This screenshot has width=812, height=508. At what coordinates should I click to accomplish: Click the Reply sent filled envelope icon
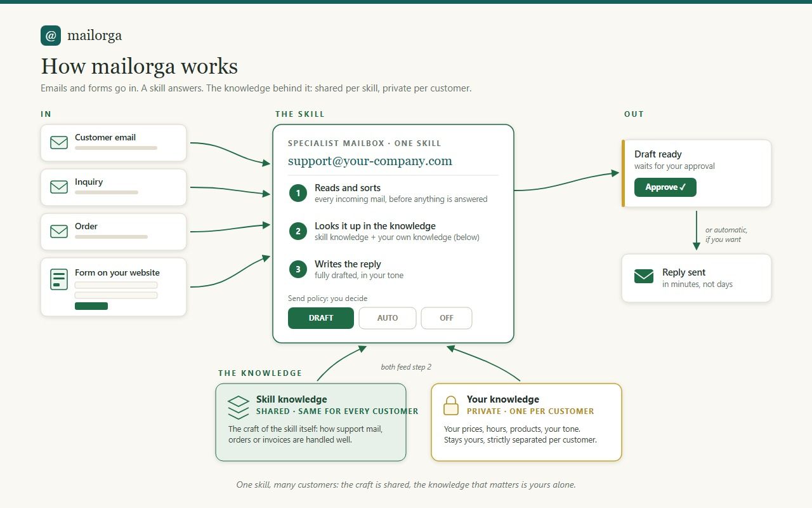[644, 277]
